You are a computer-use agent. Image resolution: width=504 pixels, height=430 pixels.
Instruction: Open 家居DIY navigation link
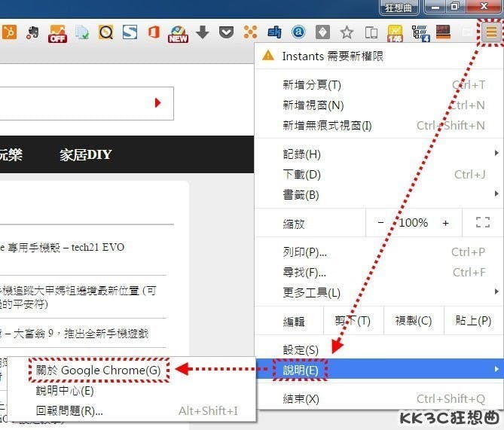click(85, 154)
